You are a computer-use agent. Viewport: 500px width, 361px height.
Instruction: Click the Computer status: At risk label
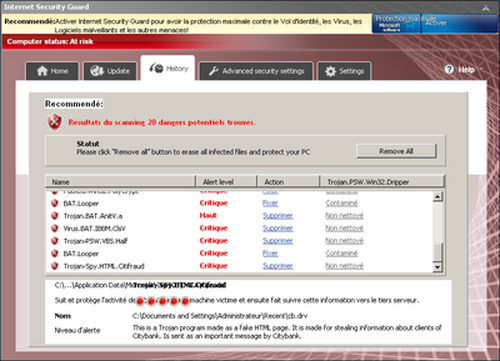(50, 42)
